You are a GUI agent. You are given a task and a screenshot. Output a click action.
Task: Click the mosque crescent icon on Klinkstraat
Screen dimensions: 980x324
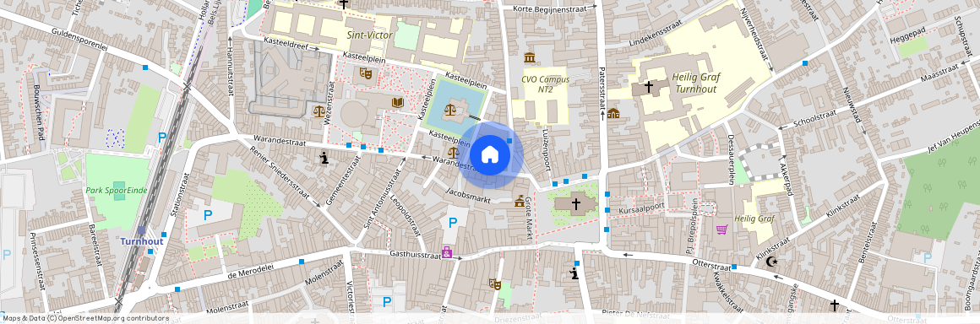(772, 262)
